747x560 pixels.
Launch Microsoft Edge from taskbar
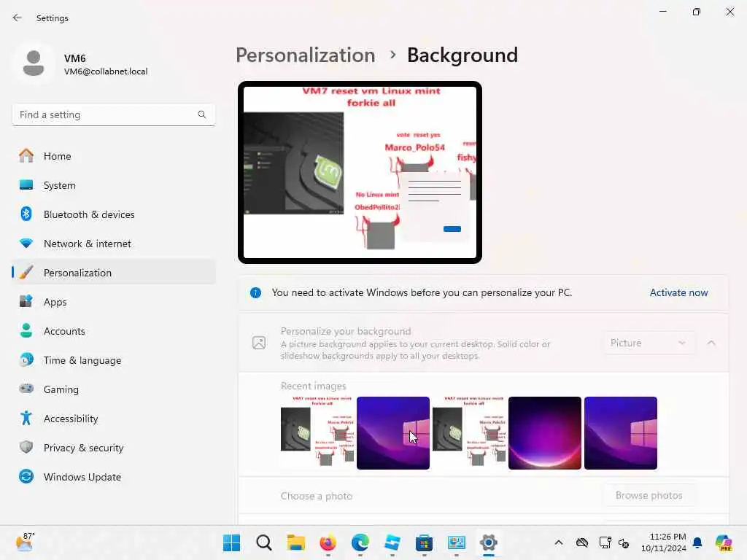click(x=360, y=542)
